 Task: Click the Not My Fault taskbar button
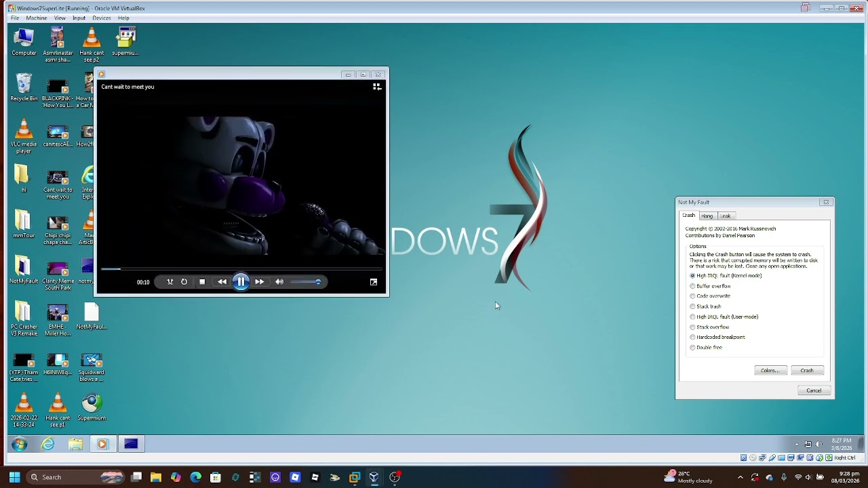point(131,444)
